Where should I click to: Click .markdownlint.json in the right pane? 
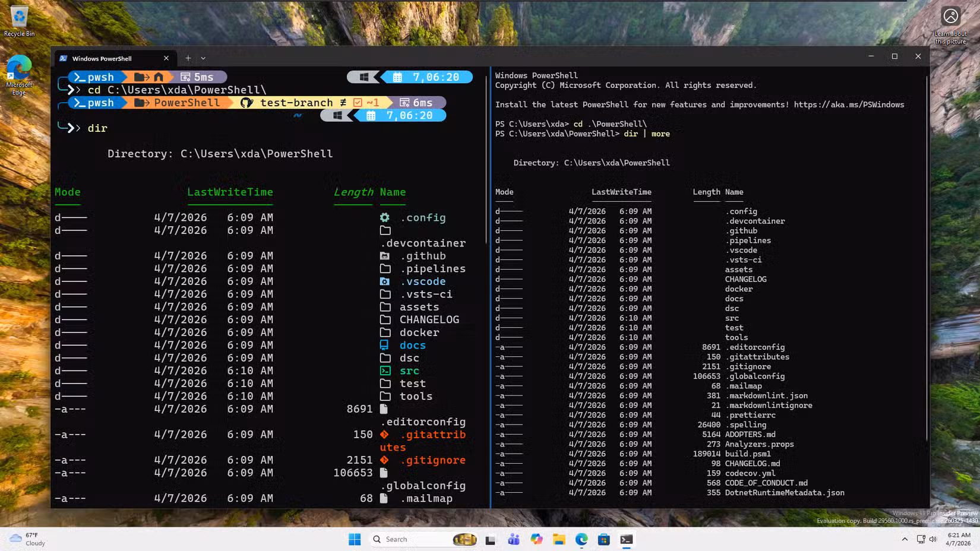click(x=766, y=395)
